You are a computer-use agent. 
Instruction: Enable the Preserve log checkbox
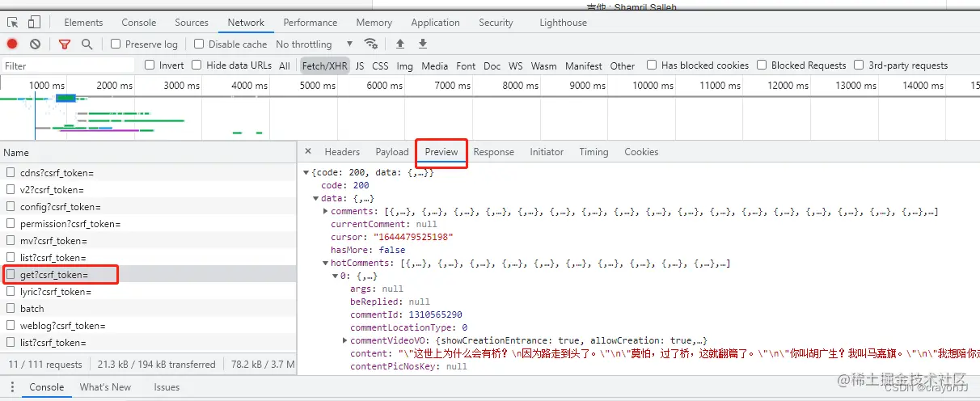pos(116,44)
